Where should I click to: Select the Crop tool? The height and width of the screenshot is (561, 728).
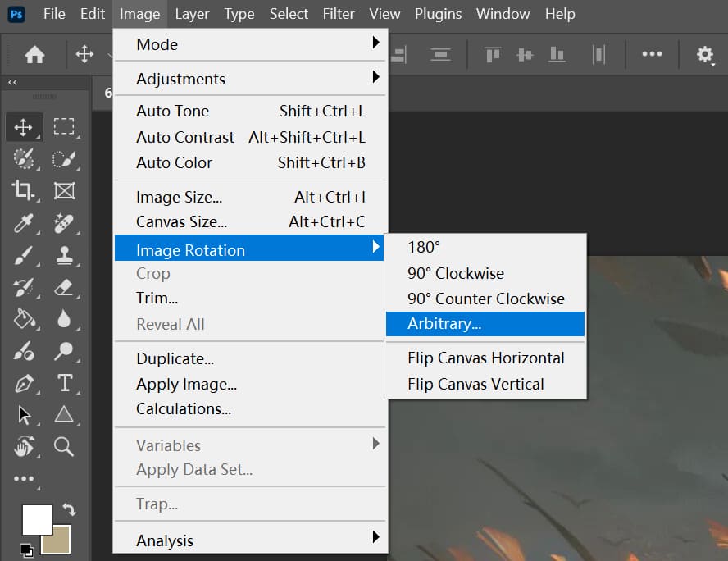tap(24, 191)
